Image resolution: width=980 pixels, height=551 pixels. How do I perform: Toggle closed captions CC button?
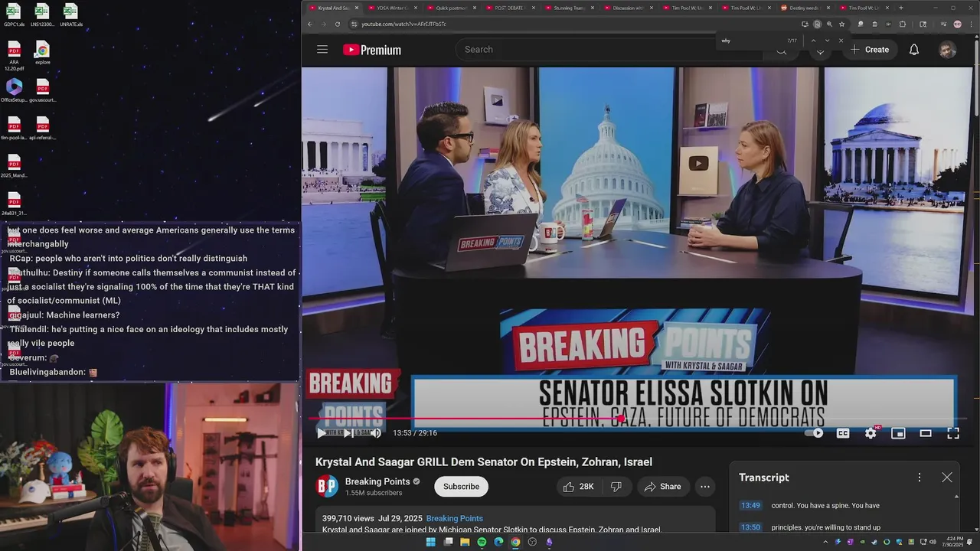pos(843,433)
